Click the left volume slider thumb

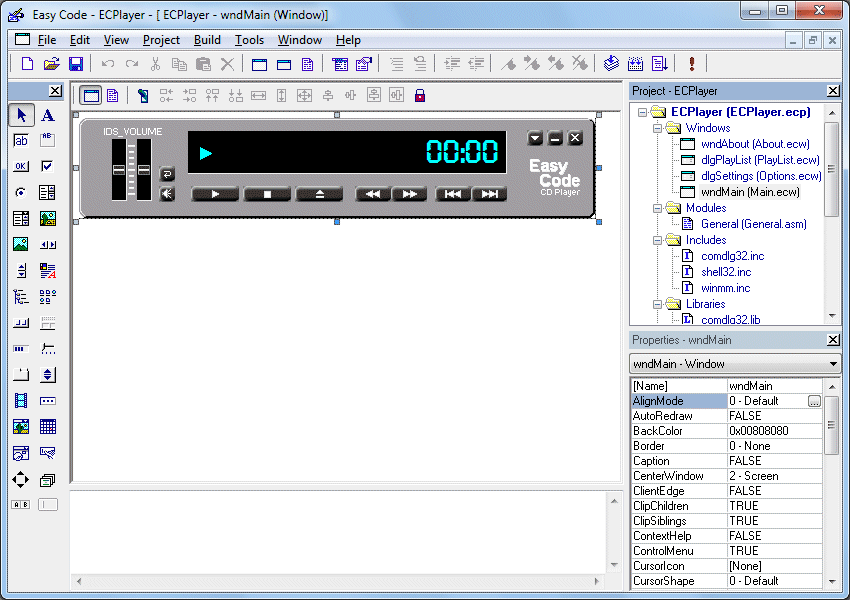119,170
